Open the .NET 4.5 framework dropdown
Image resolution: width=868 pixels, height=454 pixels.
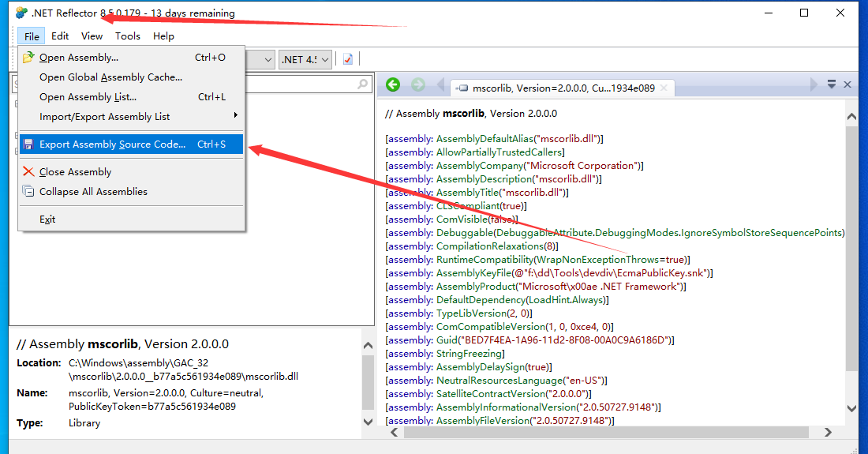pyautogui.click(x=305, y=59)
